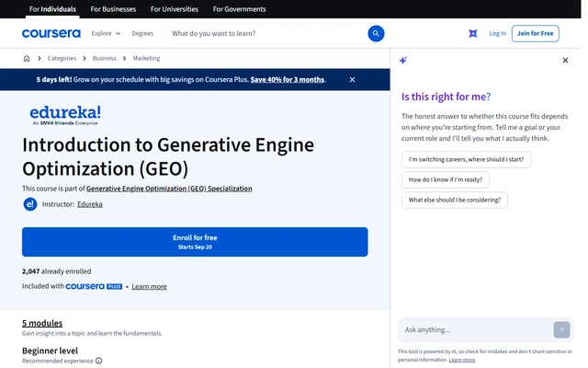The height and width of the screenshot is (368, 588).
Task: Click 'Save 40% for 3 months' link
Action: (x=288, y=80)
